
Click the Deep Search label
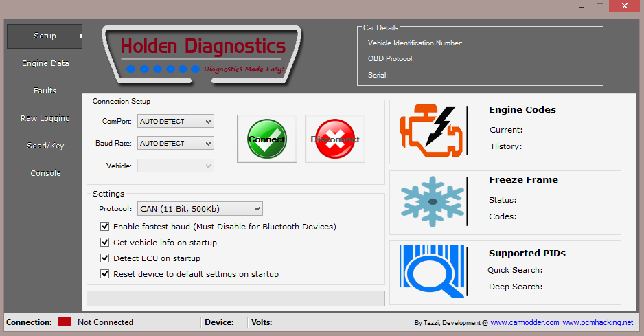click(x=516, y=287)
